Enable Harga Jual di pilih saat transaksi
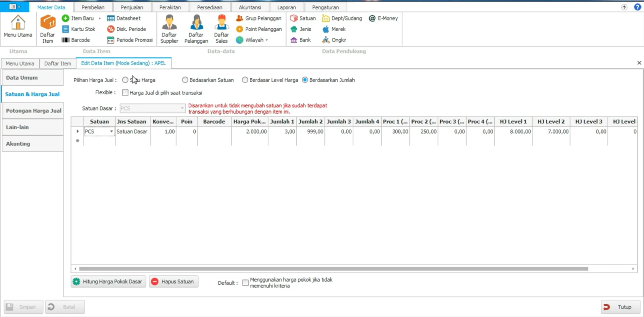 (125, 93)
